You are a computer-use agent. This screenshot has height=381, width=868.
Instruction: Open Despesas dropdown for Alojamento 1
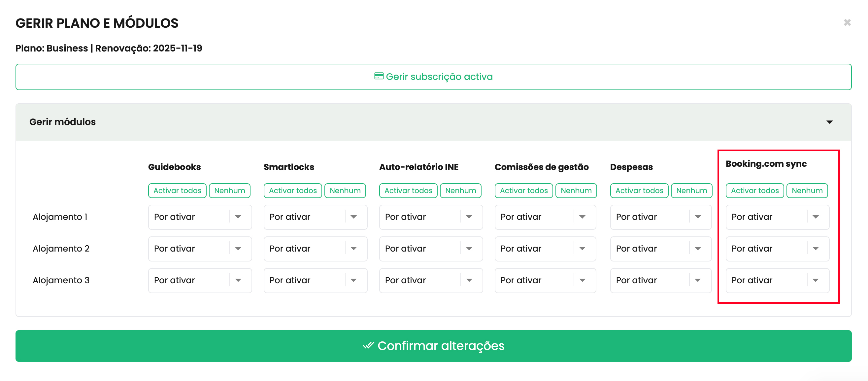pos(661,217)
